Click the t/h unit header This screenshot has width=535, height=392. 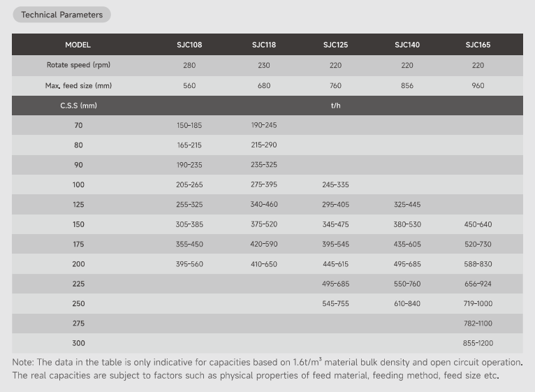point(335,106)
